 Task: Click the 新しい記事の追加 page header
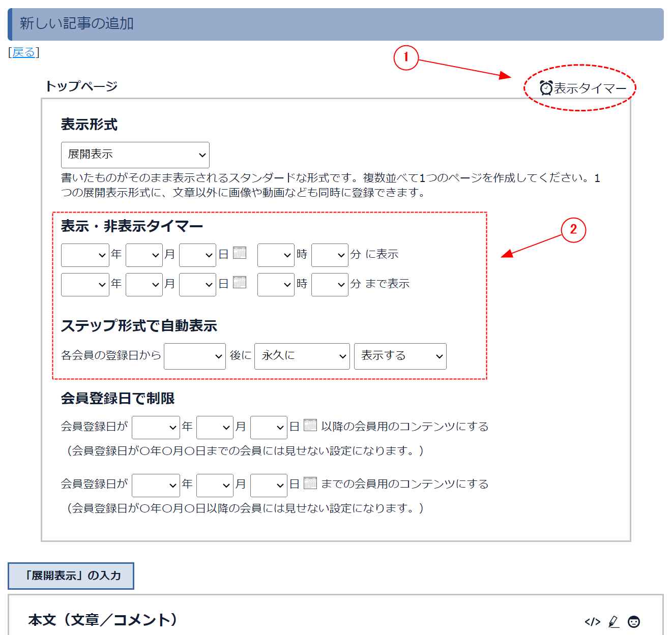[76, 23]
